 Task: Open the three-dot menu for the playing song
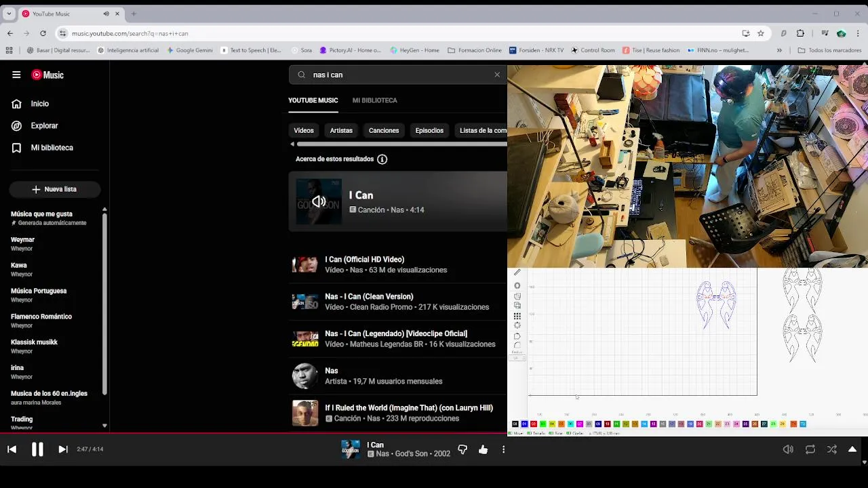coord(503,449)
